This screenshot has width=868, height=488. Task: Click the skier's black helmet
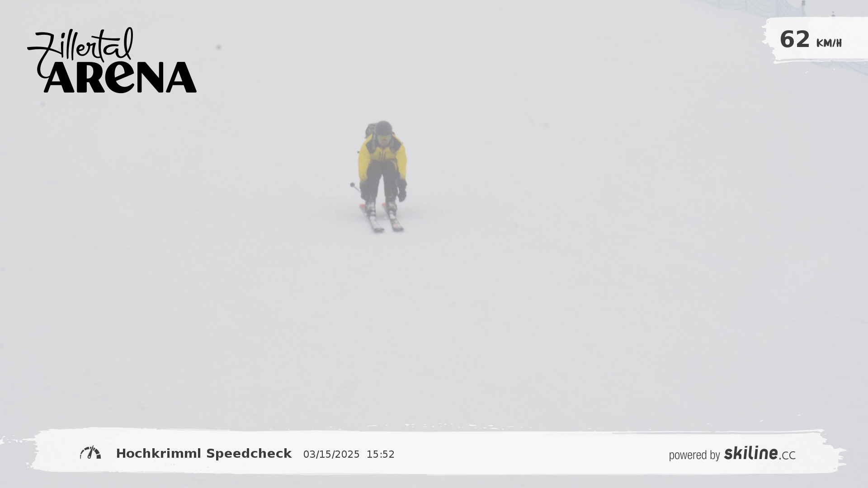384,128
